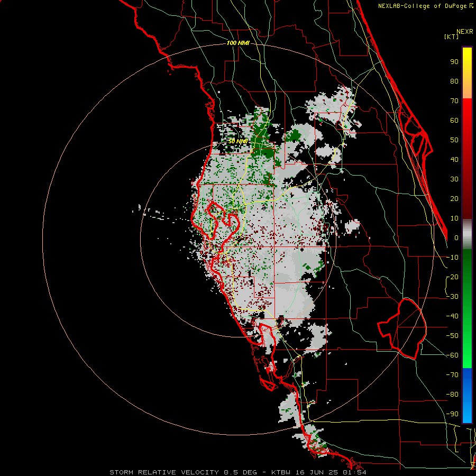Click the -30 knot scale label

(x=452, y=297)
